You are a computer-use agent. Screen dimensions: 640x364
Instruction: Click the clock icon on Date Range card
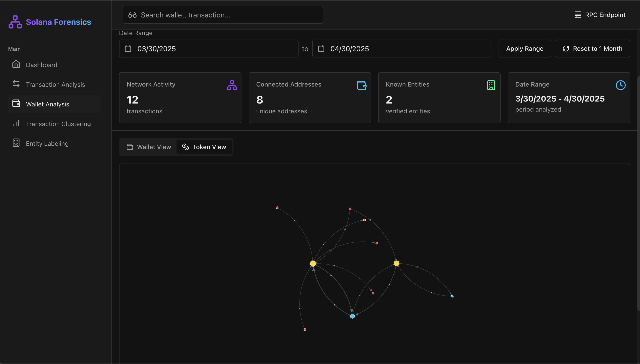click(x=621, y=85)
